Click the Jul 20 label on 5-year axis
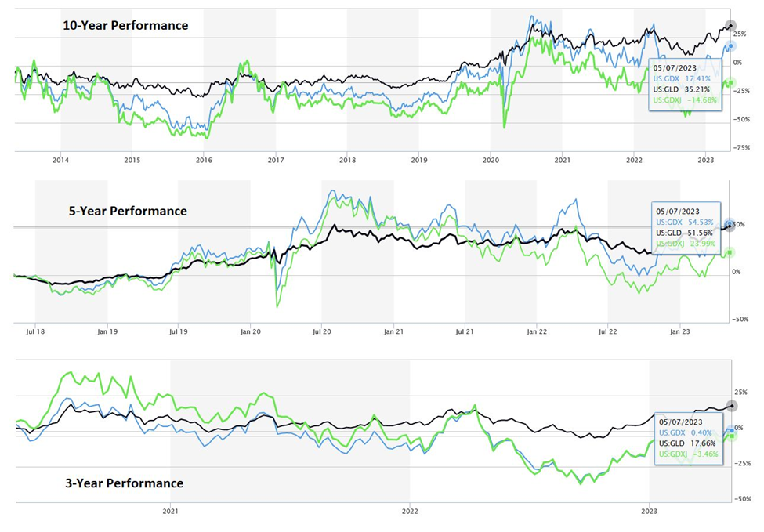 click(322, 331)
